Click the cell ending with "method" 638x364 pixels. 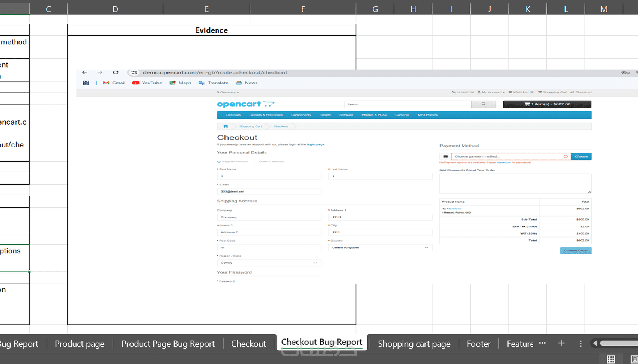pyautogui.click(x=14, y=47)
